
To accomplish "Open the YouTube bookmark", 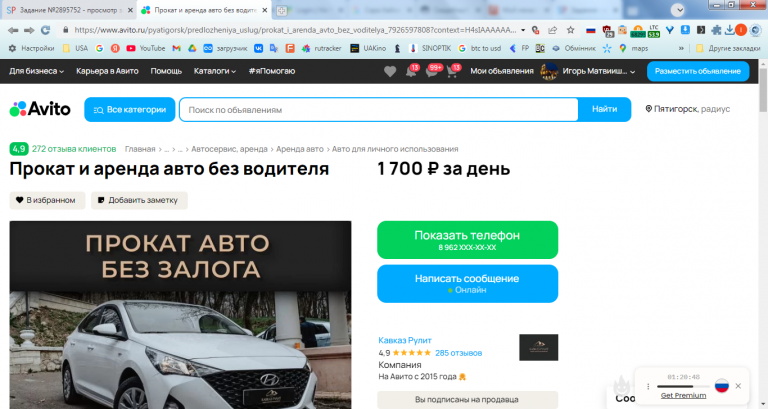I will tap(145, 48).
